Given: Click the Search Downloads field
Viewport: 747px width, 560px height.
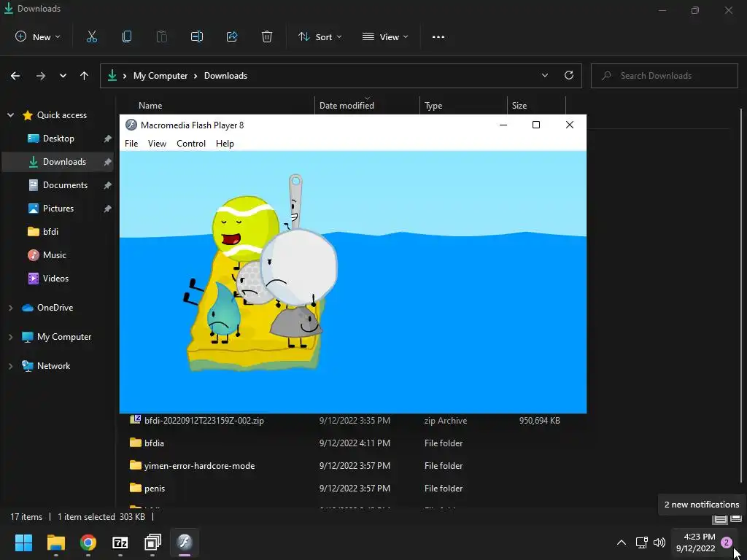Looking at the screenshot, I should pyautogui.click(x=664, y=76).
